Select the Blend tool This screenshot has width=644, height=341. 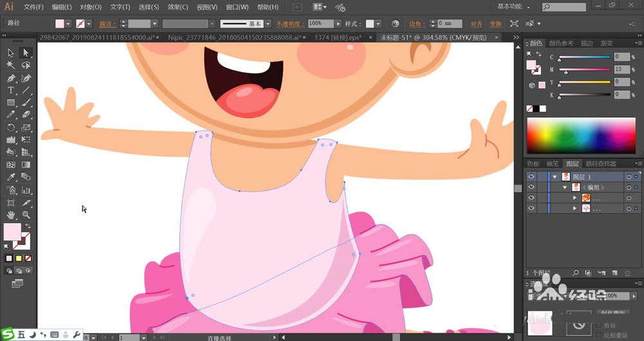coord(26,177)
